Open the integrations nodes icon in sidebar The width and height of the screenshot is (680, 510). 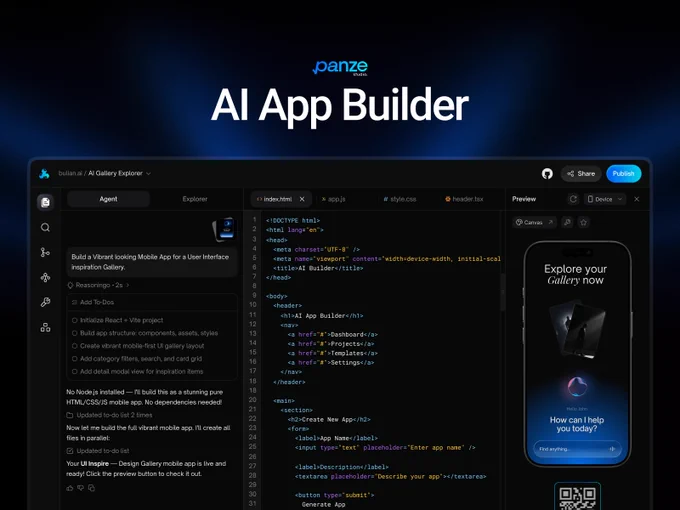click(45, 277)
